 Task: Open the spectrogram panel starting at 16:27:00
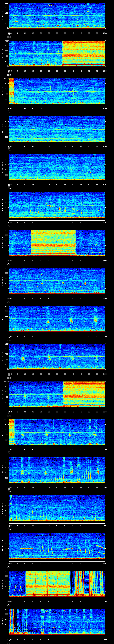(x=57, y=508)
